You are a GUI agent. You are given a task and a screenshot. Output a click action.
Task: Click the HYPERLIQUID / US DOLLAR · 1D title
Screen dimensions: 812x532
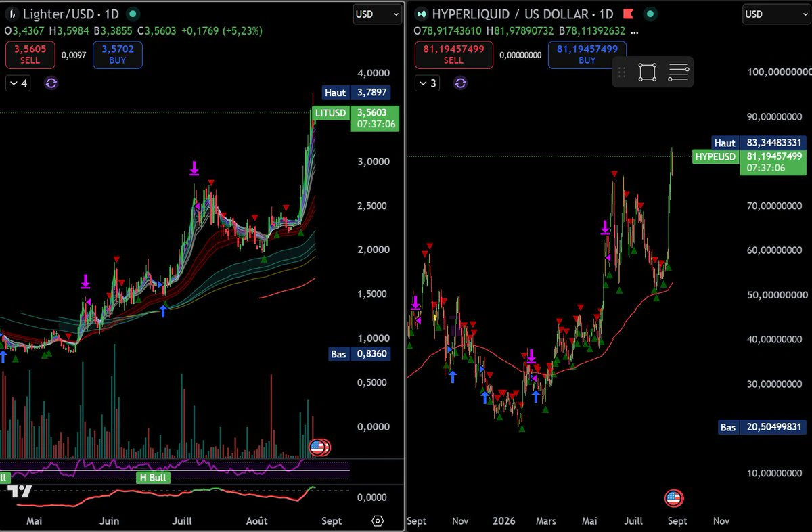tap(522, 14)
